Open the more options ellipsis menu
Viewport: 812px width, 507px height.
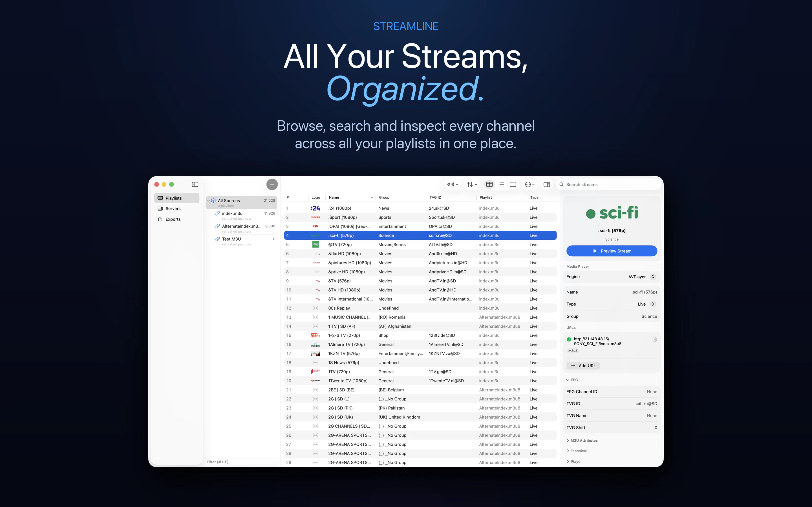[529, 184]
